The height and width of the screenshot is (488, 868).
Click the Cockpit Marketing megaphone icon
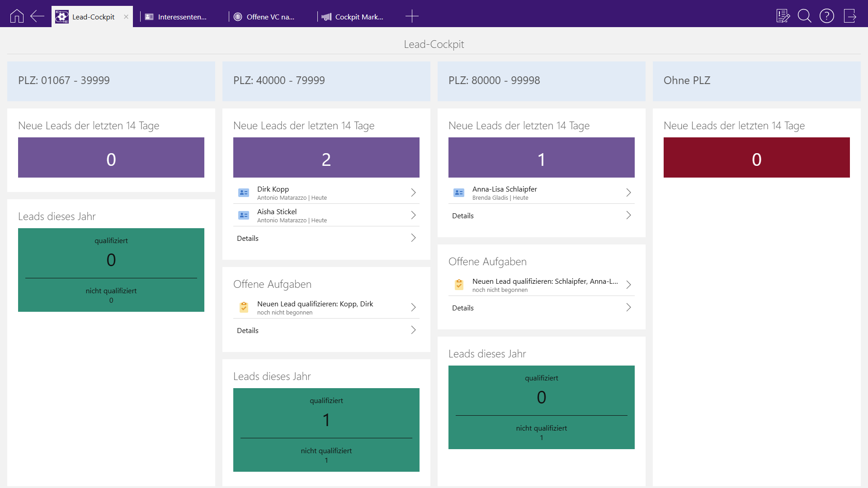coord(326,17)
